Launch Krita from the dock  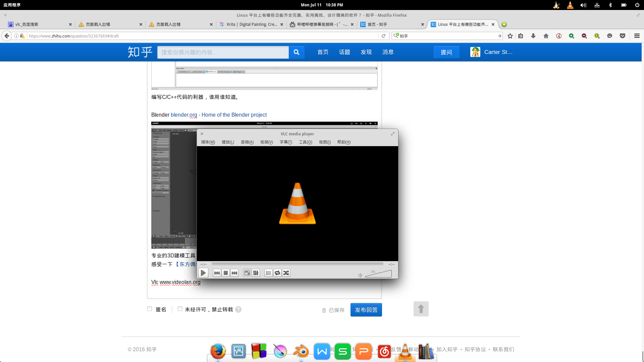tap(280, 351)
